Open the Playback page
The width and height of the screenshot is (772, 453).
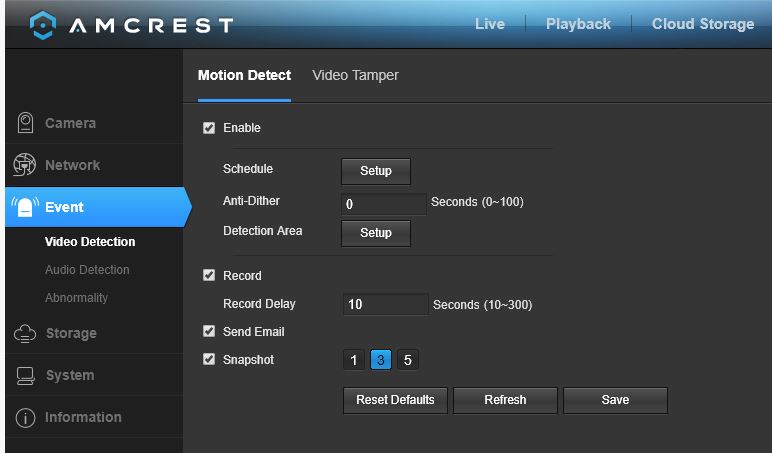[579, 24]
